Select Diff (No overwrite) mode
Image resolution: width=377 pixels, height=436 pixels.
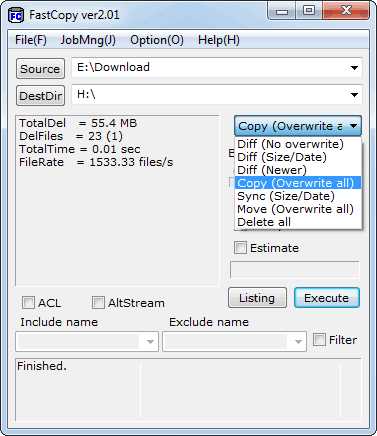pyautogui.click(x=298, y=144)
